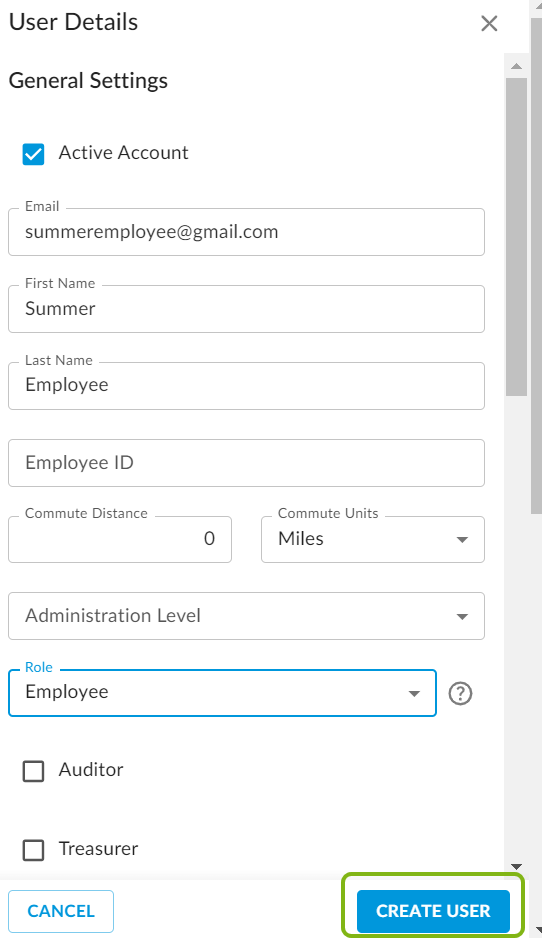Focus the Commute Distance field

[120, 540]
